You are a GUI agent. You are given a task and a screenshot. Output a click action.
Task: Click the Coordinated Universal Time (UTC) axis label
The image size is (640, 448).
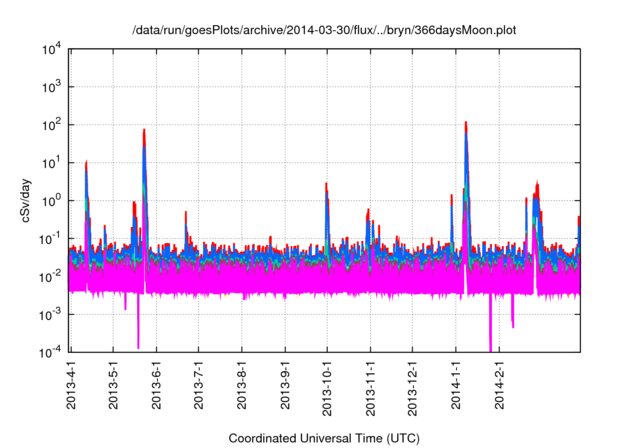coord(325,438)
